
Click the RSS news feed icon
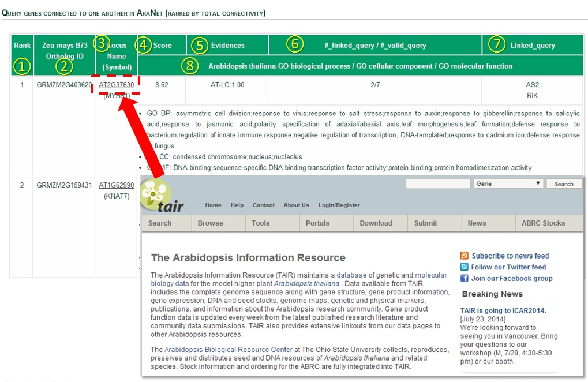[464, 256]
